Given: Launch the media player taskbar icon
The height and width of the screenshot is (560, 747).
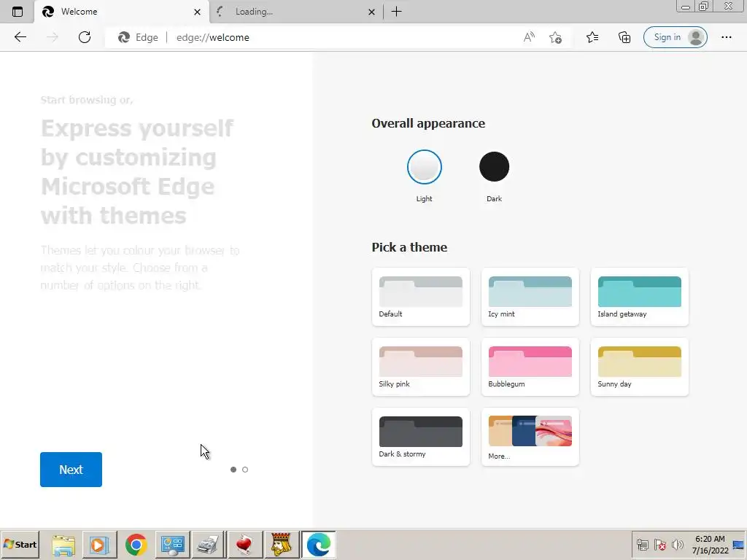Looking at the screenshot, I should pos(99,545).
